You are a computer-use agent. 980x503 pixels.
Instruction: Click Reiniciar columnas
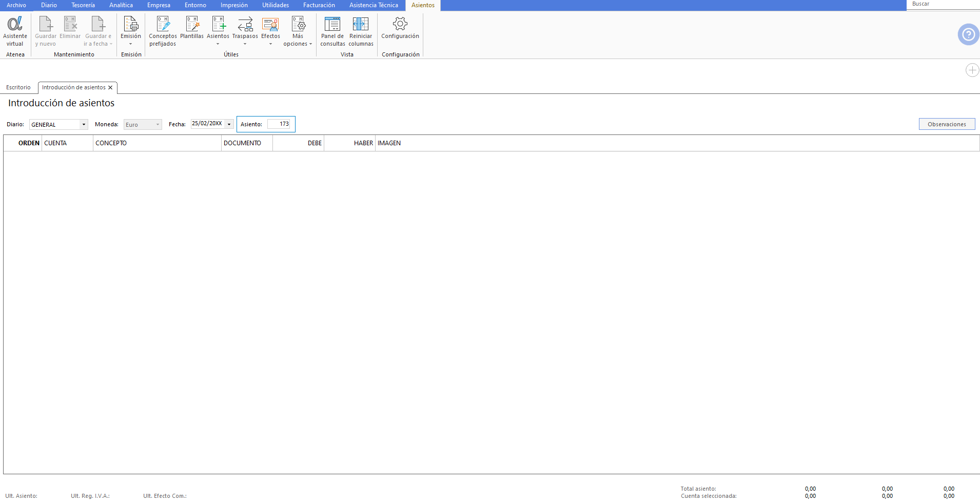361,31
